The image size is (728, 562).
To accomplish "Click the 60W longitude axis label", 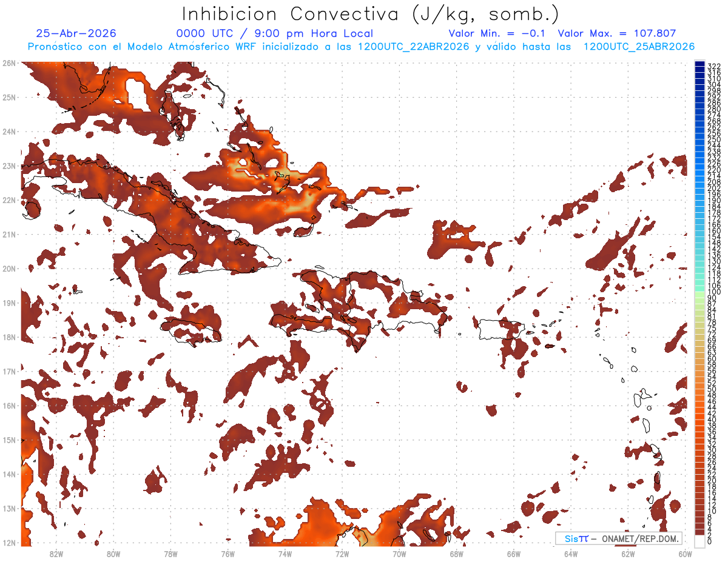I will [x=686, y=554].
